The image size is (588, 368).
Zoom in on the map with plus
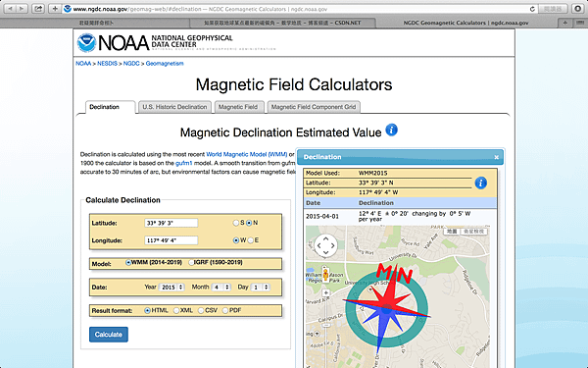point(326,292)
